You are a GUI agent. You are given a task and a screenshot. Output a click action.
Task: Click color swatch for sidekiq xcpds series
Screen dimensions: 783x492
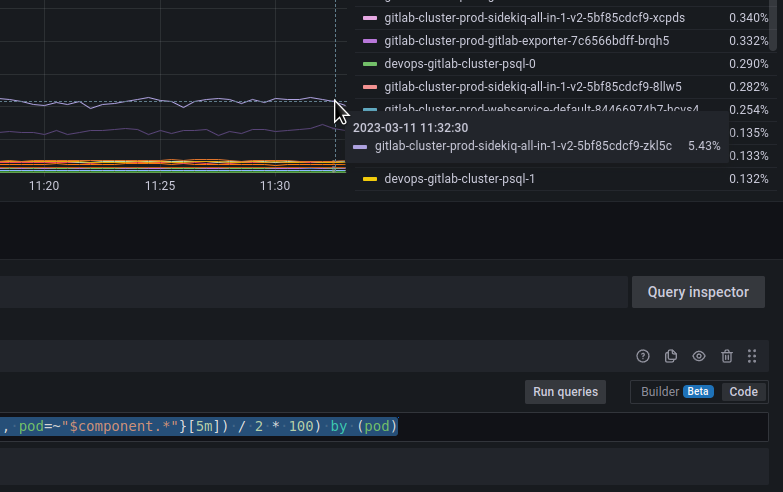[x=370, y=18]
